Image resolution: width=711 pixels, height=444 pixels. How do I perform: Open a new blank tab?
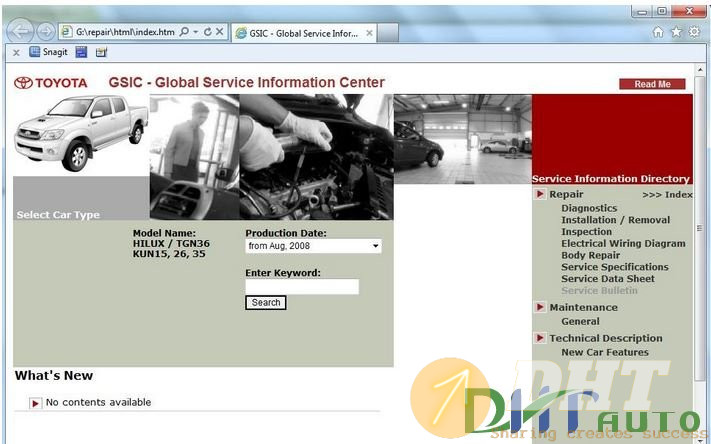[388, 33]
